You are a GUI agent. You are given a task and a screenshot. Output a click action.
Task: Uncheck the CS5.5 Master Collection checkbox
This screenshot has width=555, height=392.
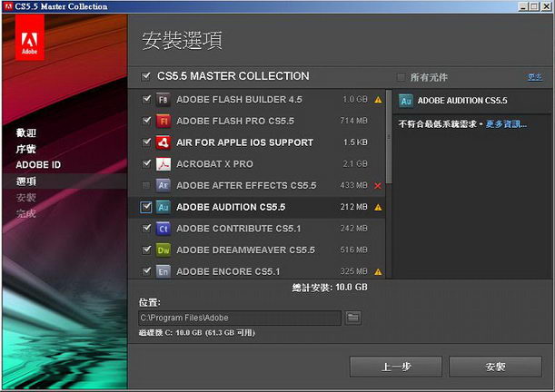pos(146,76)
